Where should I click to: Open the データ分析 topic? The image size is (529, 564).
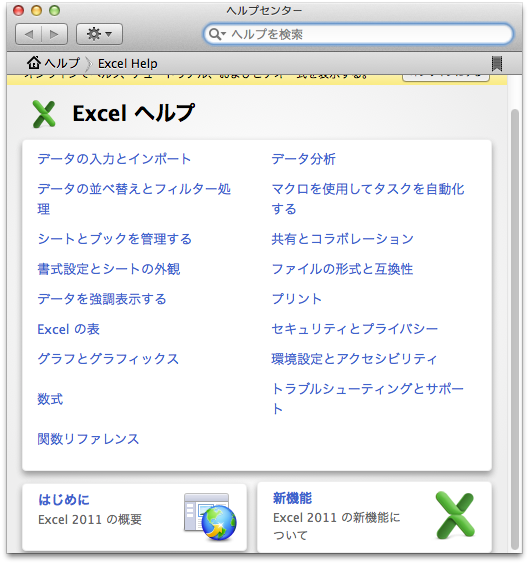(x=304, y=159)
